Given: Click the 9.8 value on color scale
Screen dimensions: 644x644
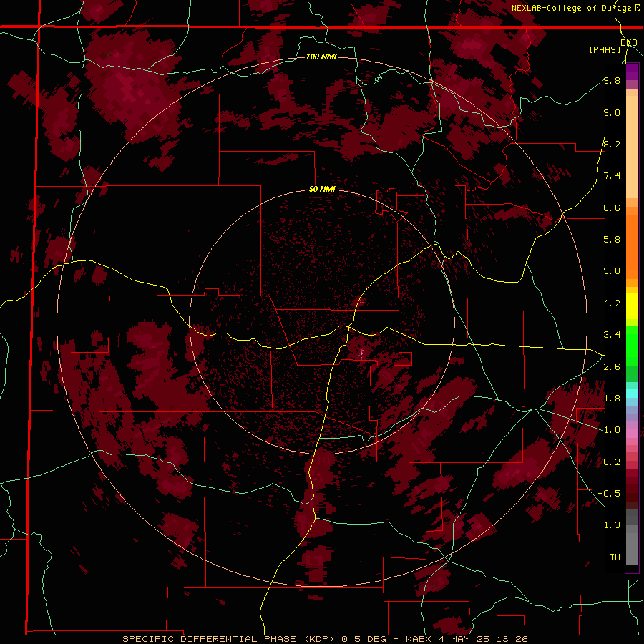Looking at the screenshot, I should 612,80.
